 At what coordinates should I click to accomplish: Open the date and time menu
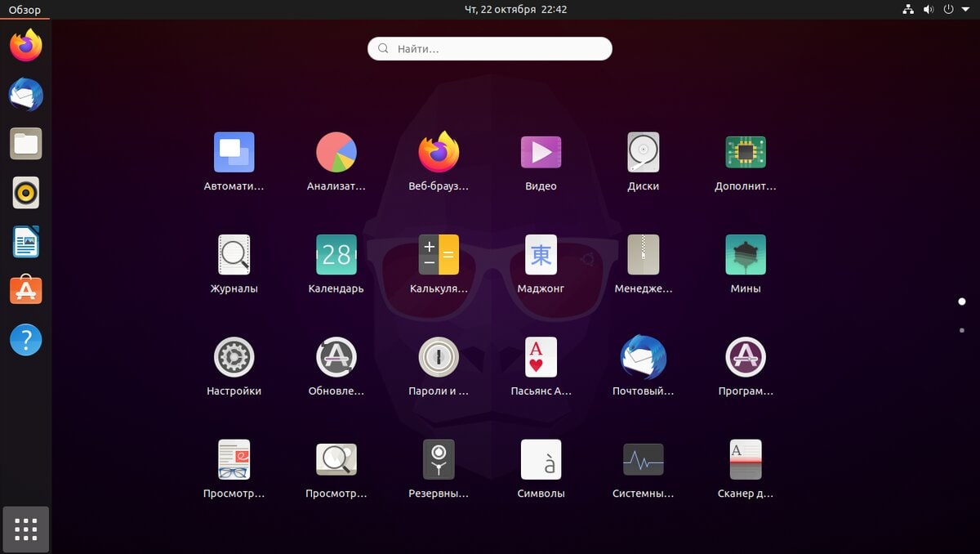(x=515, y=10)
